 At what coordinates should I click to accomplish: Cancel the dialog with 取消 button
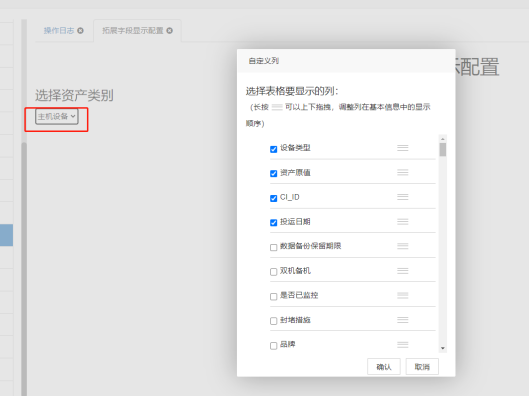[x=422, y=367]
